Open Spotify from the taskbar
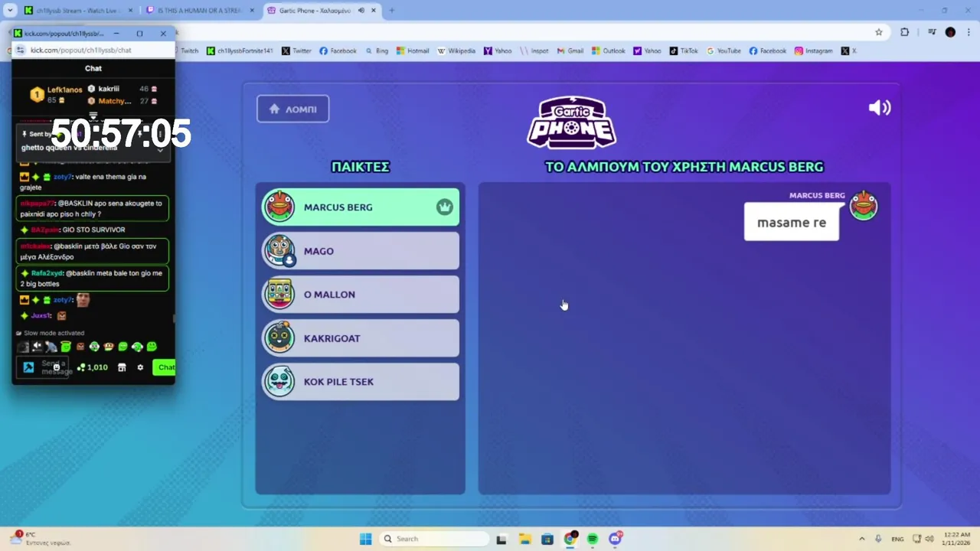Viewport: 980px width, 551px height. (x=592, y=539)
